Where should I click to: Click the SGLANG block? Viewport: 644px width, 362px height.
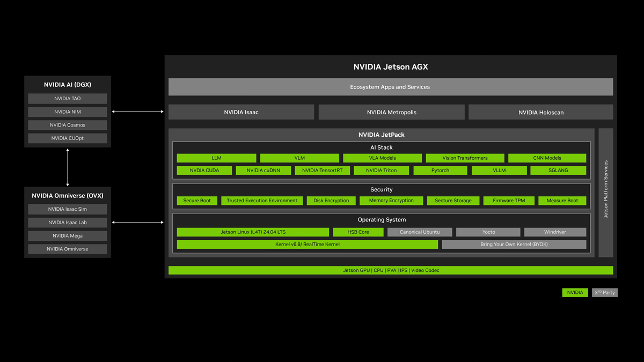(x=558, y=171)
